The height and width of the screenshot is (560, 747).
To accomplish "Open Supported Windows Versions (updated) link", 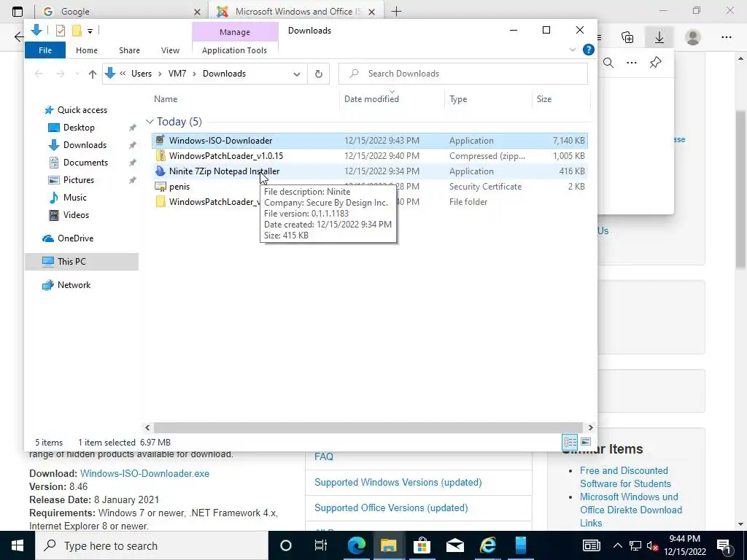I will 398,483.
